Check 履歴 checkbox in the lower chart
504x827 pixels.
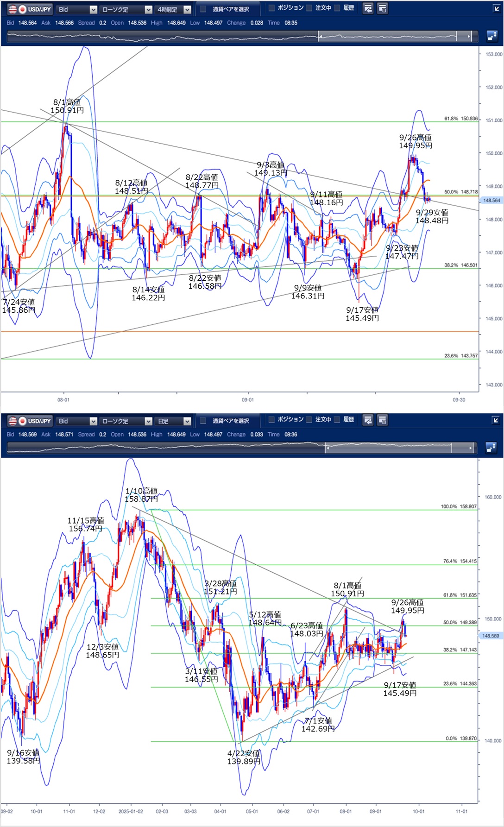(x=337, y=420)
